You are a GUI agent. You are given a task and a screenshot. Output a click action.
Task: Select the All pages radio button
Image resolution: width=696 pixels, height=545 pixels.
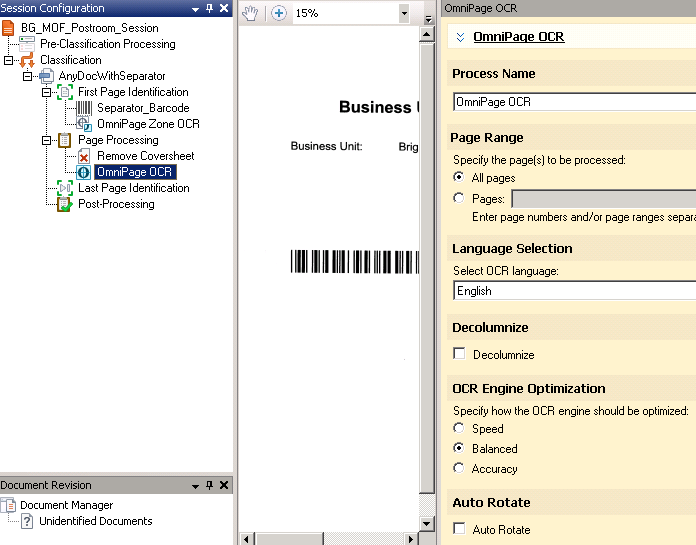pyautogui.click(x=459, y=177)
